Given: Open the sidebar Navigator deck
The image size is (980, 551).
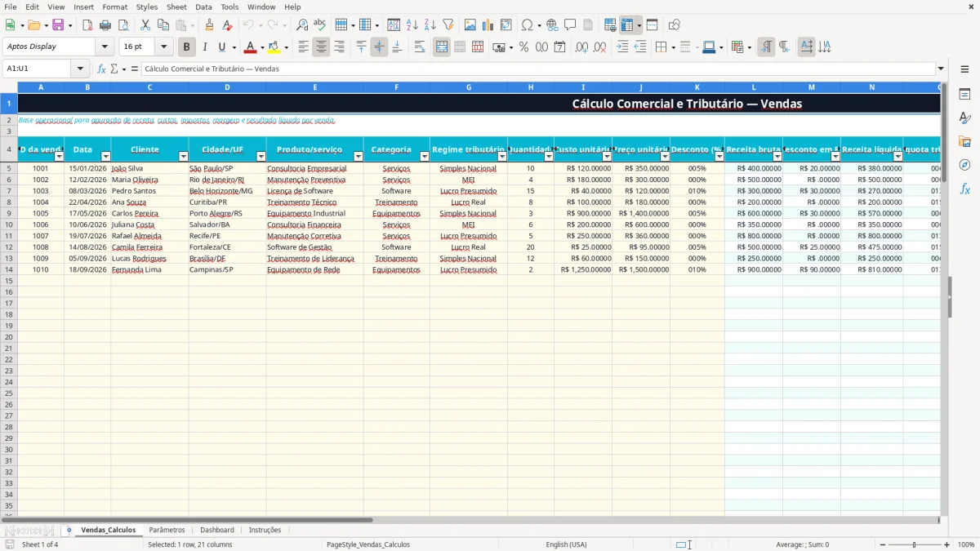Looking at the screenshot, I should pos(964,165).
